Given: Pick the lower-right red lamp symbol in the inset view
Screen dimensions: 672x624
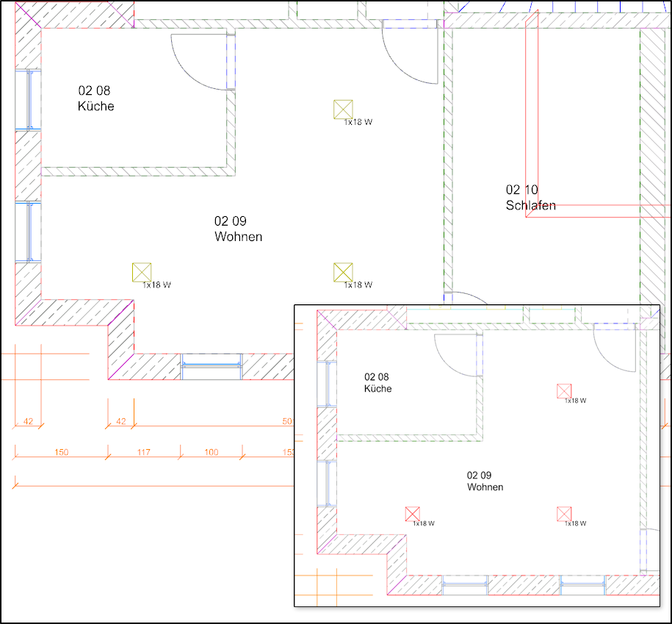Looking at the screenshot, I should [564, 514].
